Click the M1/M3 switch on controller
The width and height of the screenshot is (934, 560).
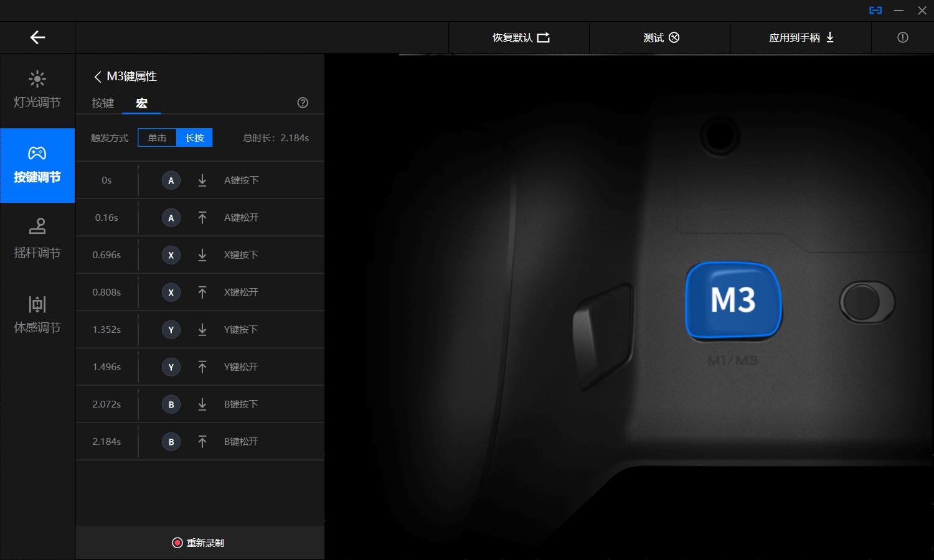tap(867, 302)
